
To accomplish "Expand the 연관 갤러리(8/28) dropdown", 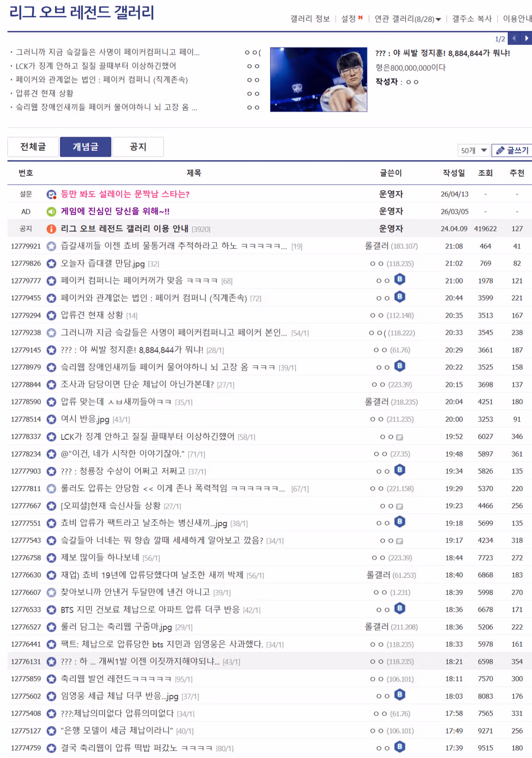I will [x=407, y=19].
